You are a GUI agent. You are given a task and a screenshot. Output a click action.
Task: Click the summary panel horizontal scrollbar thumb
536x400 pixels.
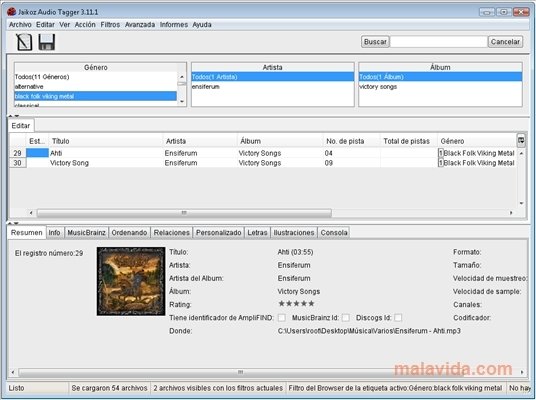pos(240,372)
